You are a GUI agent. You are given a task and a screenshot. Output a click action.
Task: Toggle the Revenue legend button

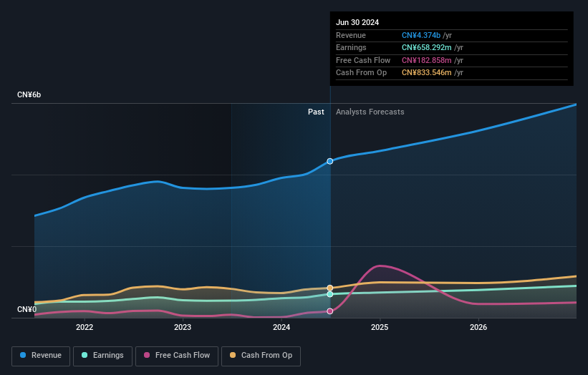[x=41, y=356]
